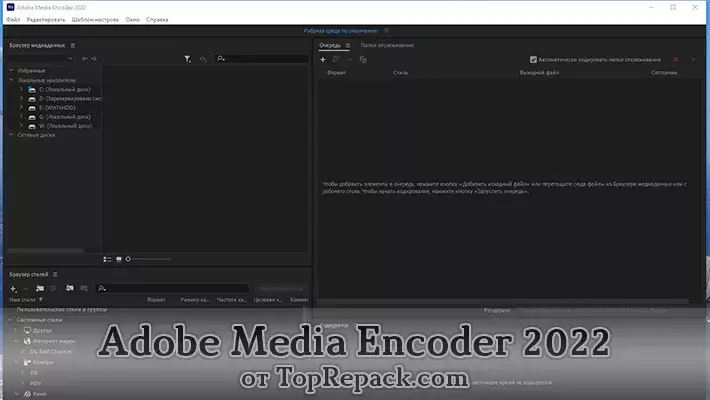This screenshot has width=710, height=400.
Task: Click the Create New Preset plus icon
Action: coord(13,289)
